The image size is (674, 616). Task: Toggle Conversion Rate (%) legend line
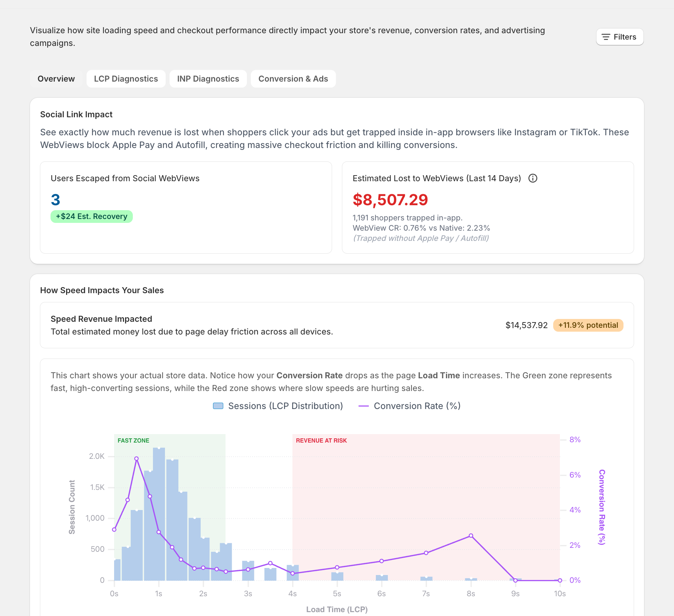coord(363,406)
